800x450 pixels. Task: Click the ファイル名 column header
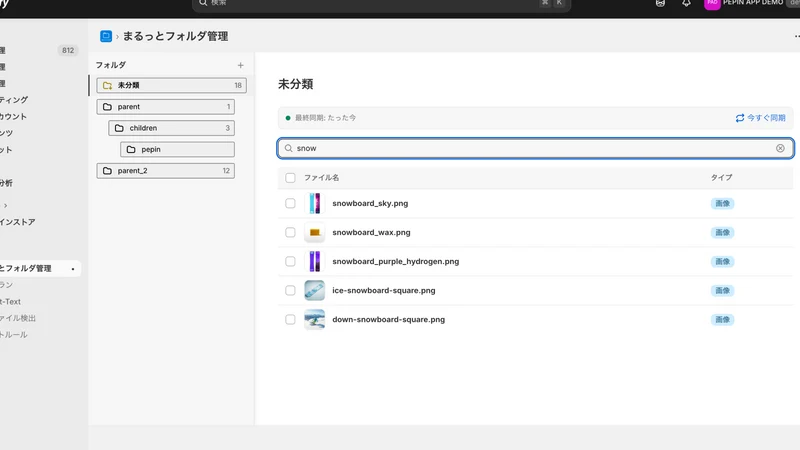pyautogui.click(x=321, y=178)
